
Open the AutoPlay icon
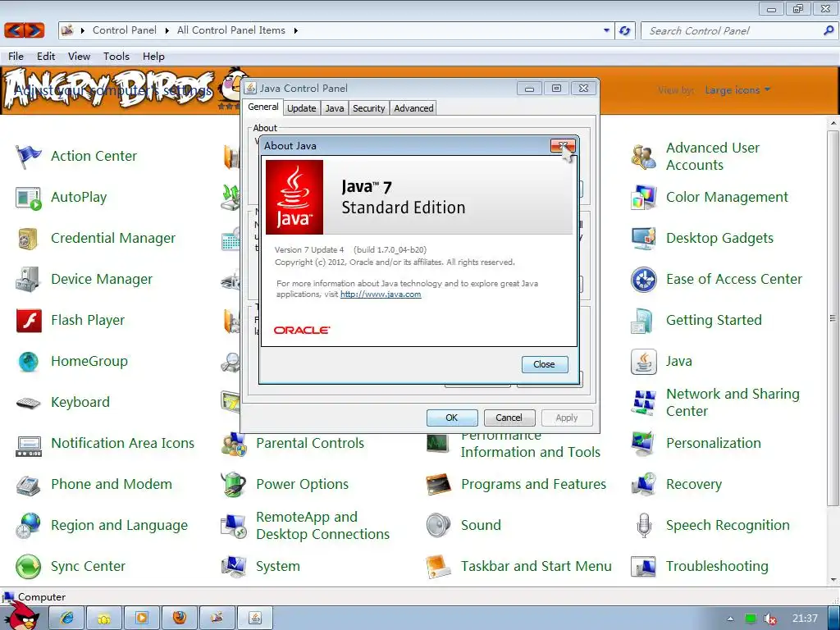click(28, 198)
